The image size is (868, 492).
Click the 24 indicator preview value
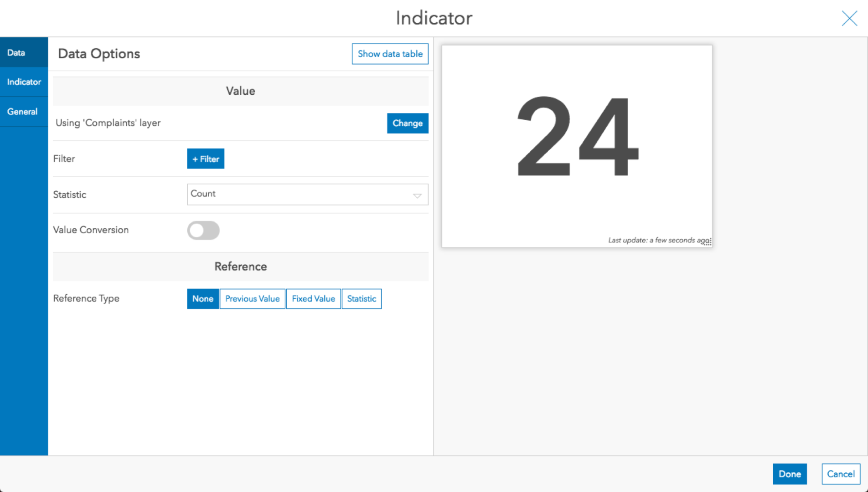tap(577, 136)
